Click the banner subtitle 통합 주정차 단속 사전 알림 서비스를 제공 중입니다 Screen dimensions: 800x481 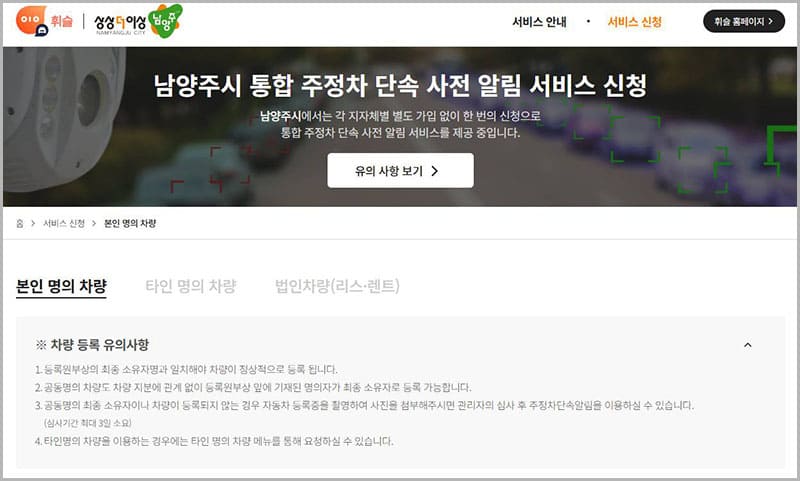pyautogui.click(x=401, y=133)
